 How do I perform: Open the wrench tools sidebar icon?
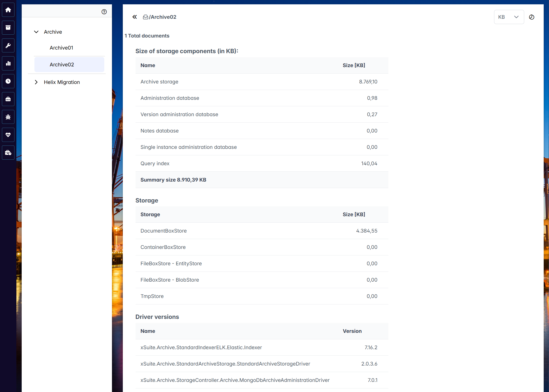[8, 46]
